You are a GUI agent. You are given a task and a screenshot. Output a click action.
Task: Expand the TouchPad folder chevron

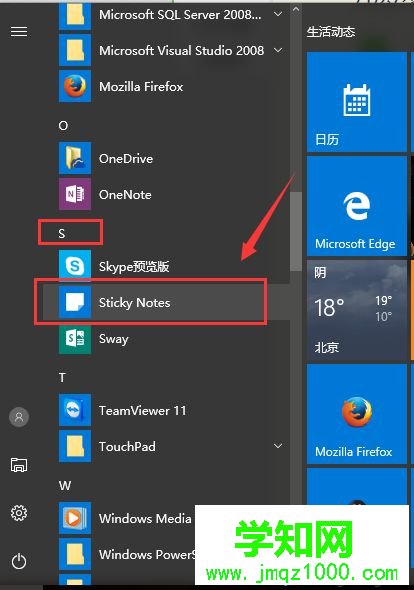[x=278, y=446]
